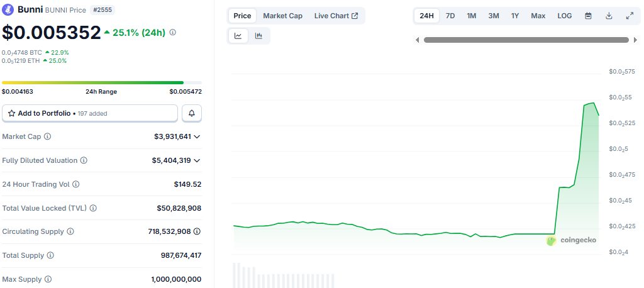
Task: Expand Fully Diluted Valuation chevron
Action: [197, 160]
